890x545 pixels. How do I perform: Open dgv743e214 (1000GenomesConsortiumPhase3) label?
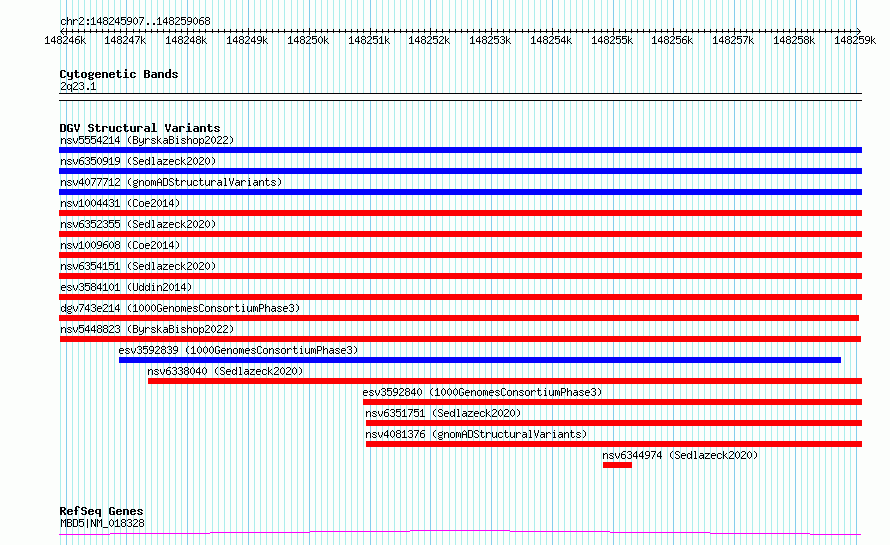coord(180,308)
